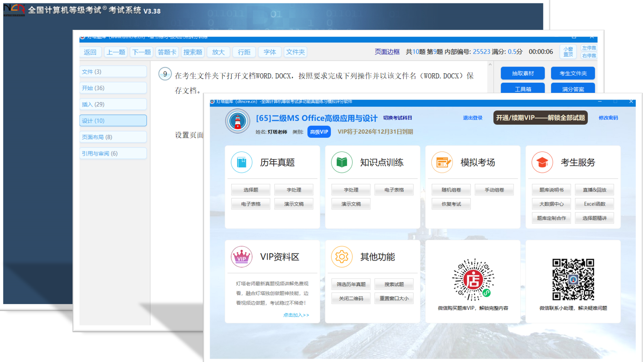Viewport: 644px width, 362px height.
Task: Click the 退出登录 logout link
Action: coord(473,118)
